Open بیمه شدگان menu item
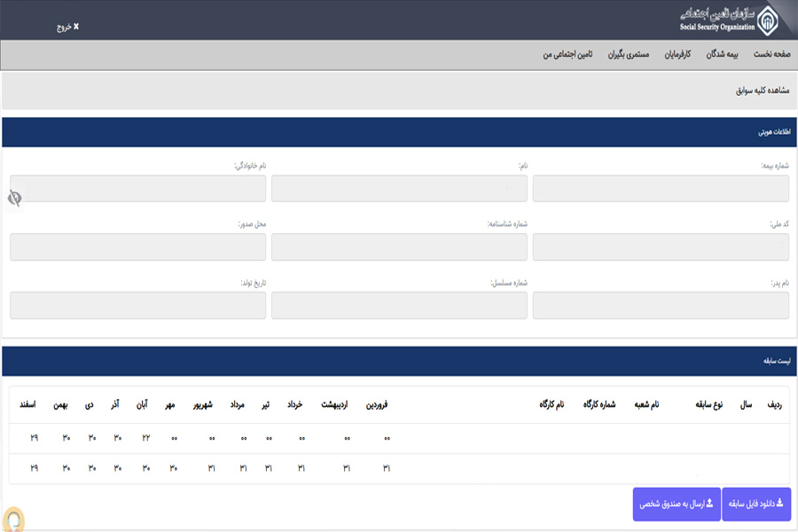 (x=722, y=54)
